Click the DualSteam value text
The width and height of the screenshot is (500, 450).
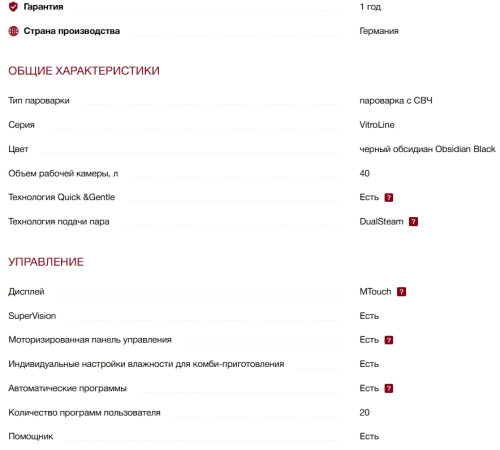[x=381, y=222]
